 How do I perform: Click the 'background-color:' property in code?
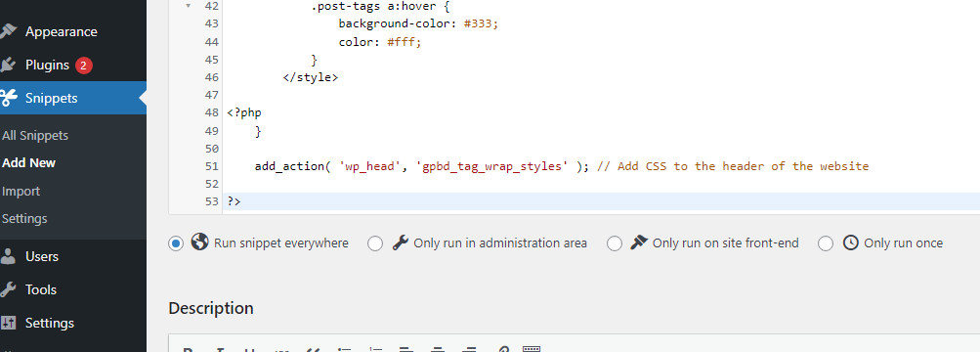click(x=398, y=23)
